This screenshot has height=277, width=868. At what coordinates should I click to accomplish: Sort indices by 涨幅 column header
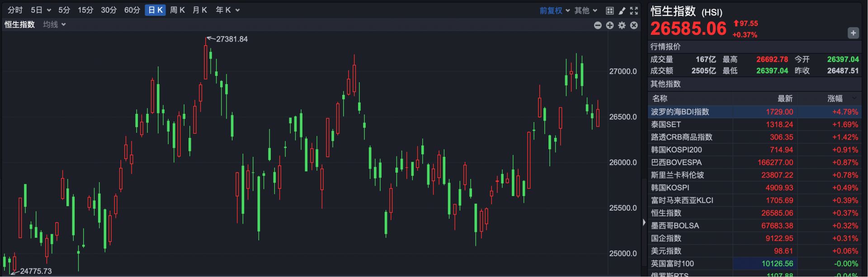[x=835, y=99]
